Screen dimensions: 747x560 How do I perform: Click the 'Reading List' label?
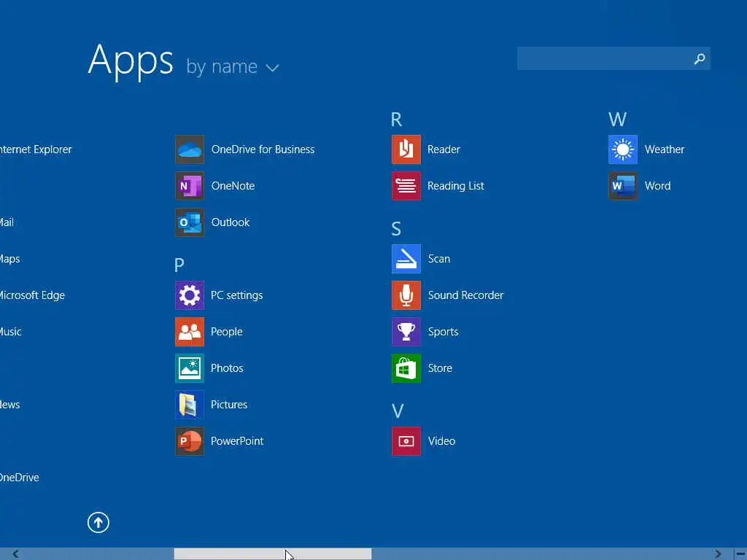click(x=455, y=186)
